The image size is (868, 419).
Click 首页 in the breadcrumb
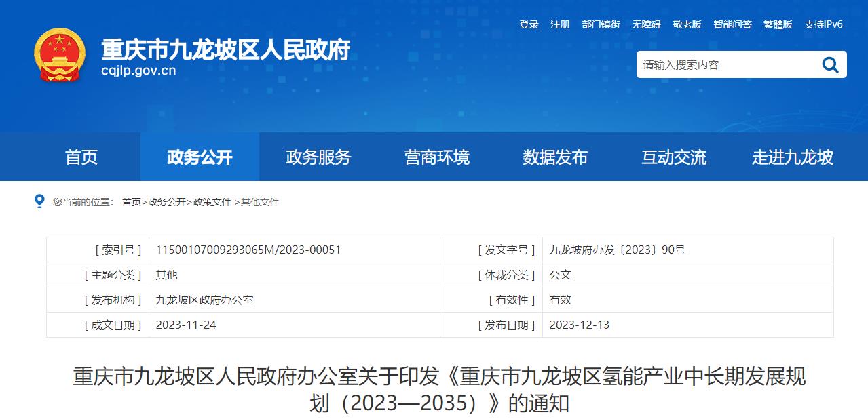coord(132,202)
